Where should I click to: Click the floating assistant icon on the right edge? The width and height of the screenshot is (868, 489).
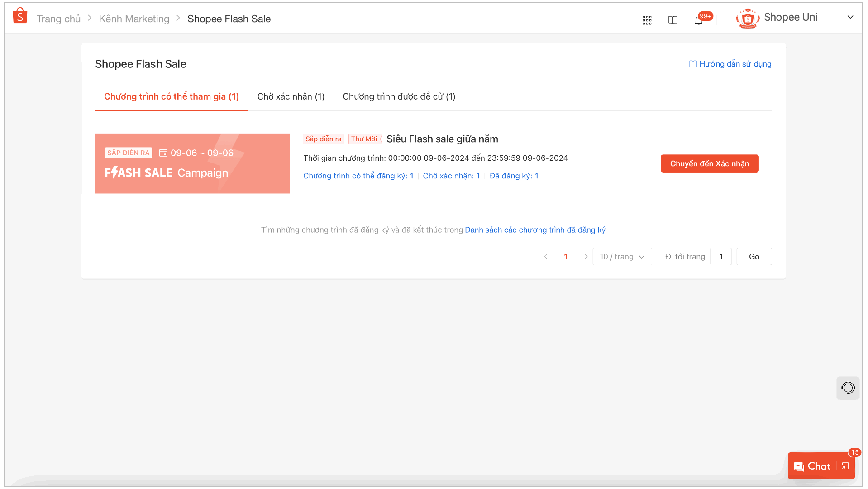point(848,388)
